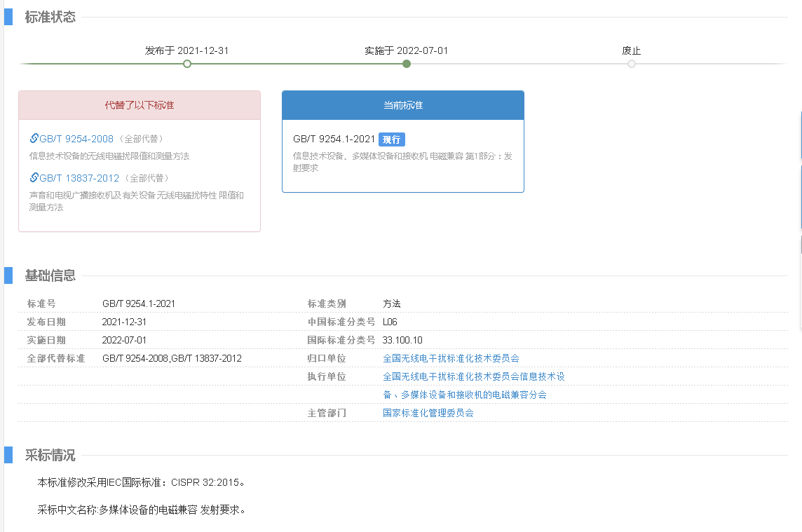Click the blue 现行 status badge
The image size is (802, 532).
[391, 139]
